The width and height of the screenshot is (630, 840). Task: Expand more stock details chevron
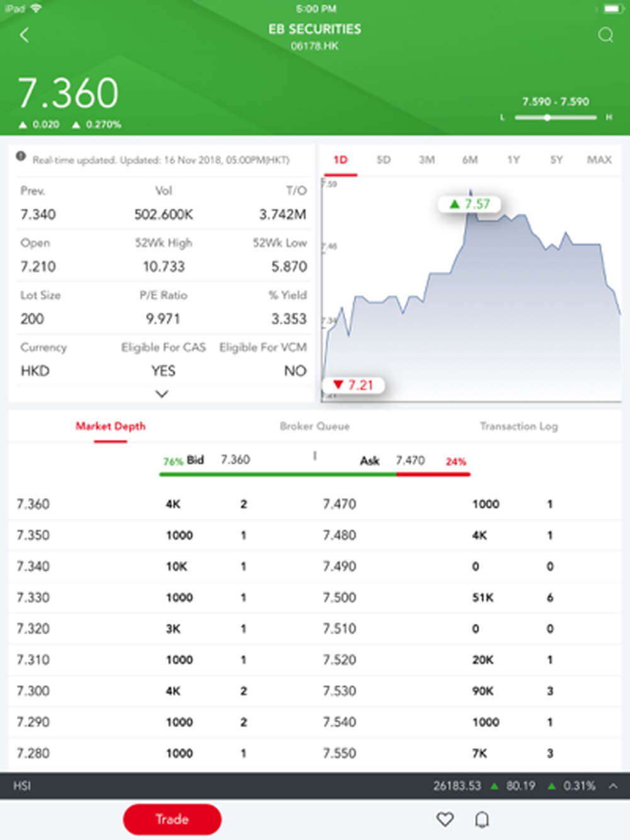(162, 394)
